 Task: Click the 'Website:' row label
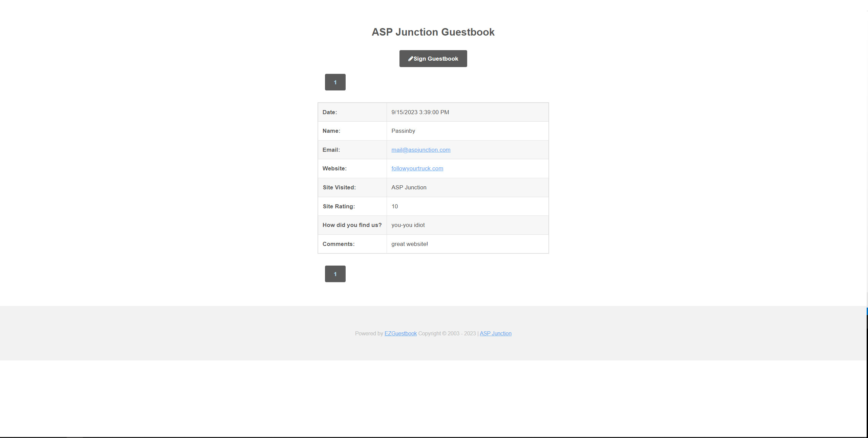[x=334, y=168]
